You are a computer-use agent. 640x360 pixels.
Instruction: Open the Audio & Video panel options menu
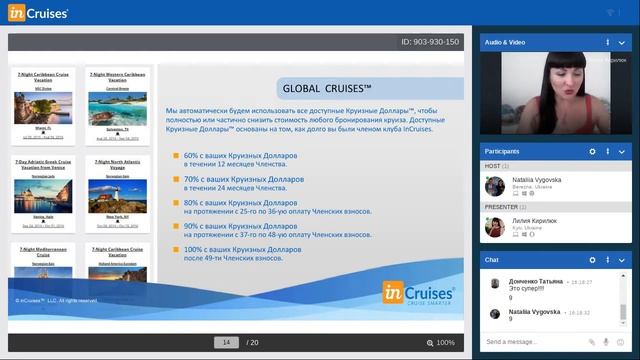[607, 42]
